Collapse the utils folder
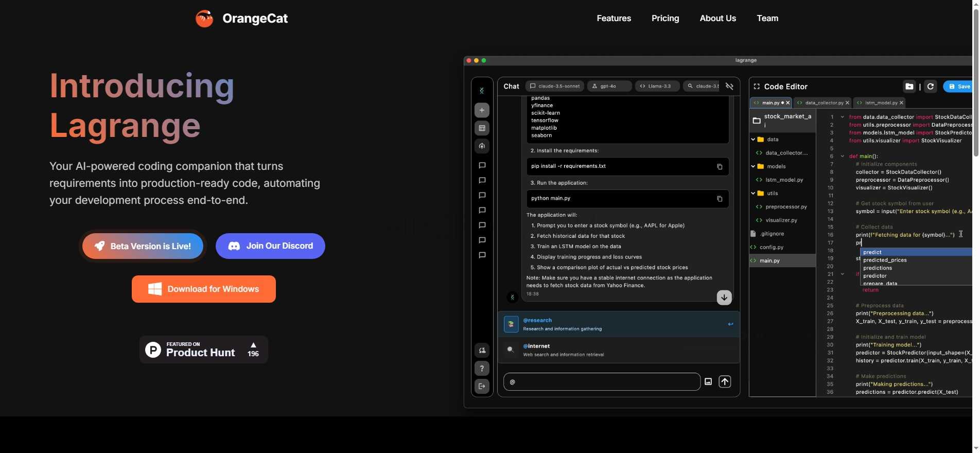The height and width of the screenshot is (453, 980). tap(753, 193)
